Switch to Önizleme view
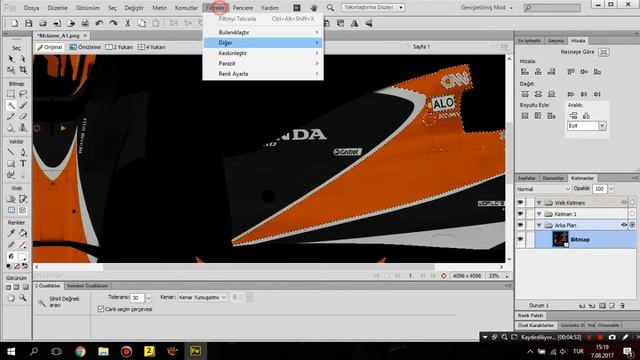Image resolution: width=640 pixels, height=360 pixels. click(x=85, y=47)
